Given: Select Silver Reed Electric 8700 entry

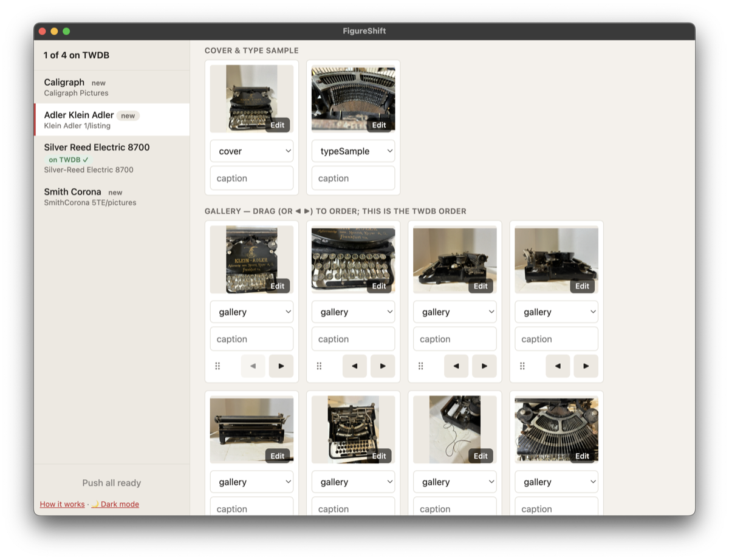Looking at the screenshot, I should pyautogui.click(x=112, y=158).
